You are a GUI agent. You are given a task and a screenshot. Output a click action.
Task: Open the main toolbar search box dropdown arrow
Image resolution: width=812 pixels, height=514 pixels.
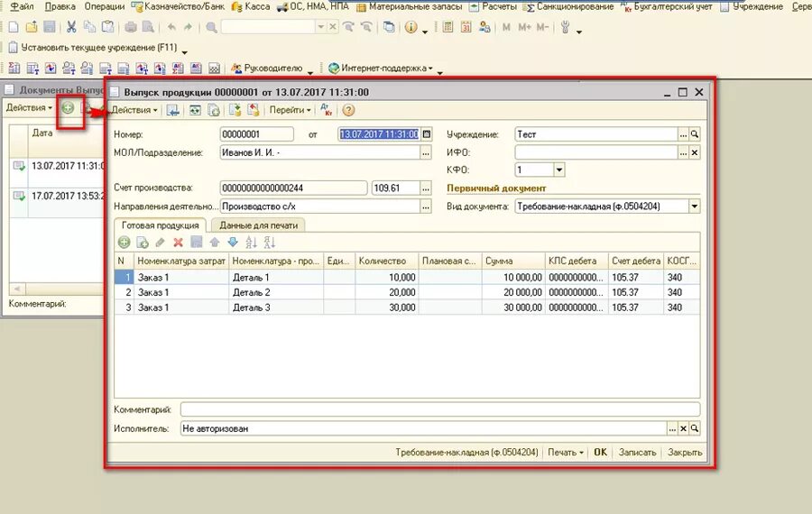tap(321, 27)
